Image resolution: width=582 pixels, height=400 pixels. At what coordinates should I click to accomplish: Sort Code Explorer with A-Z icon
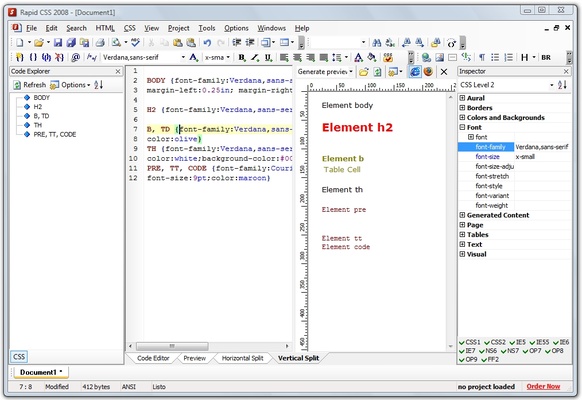coord(98,85)
